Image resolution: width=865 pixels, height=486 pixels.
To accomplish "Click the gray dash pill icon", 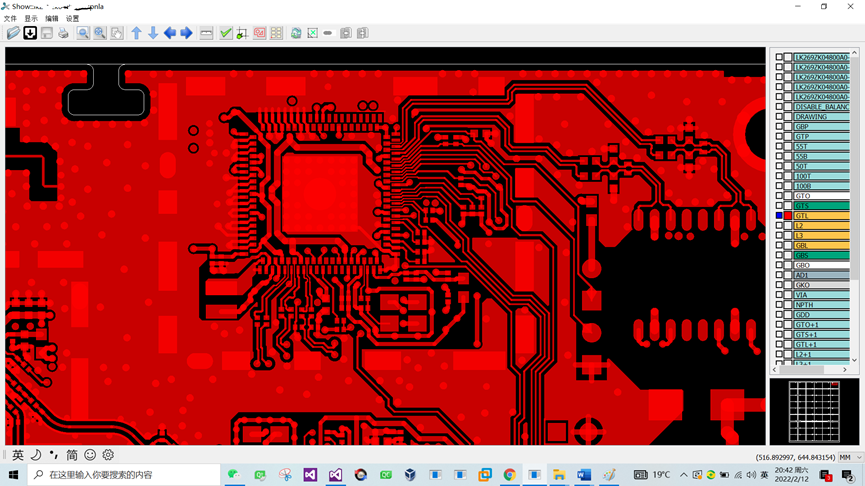I will (328, 33).
